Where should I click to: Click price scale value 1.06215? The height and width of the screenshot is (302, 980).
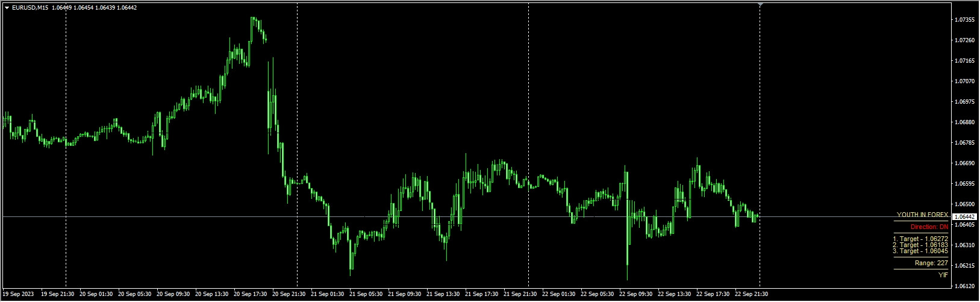coord(965,266)
